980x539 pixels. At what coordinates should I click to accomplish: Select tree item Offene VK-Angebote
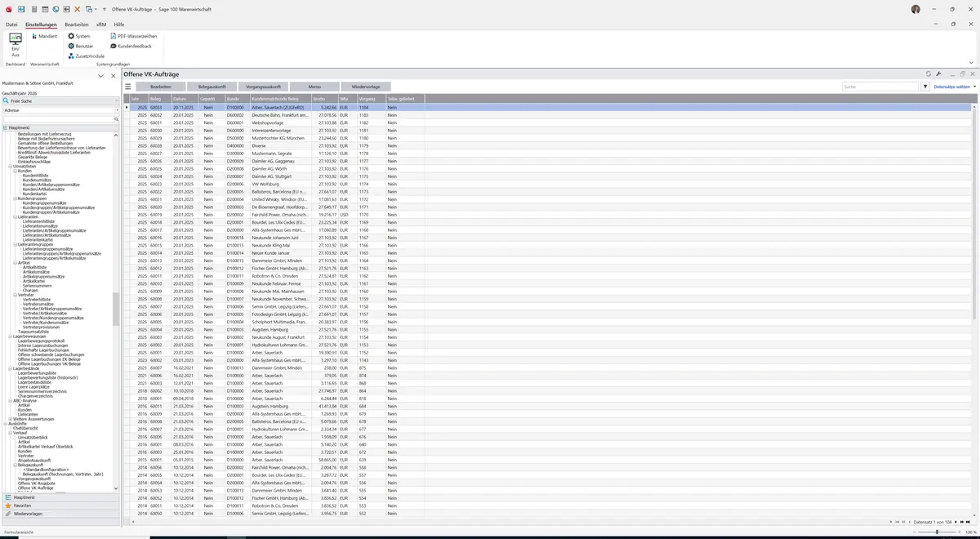click(35, 483)
